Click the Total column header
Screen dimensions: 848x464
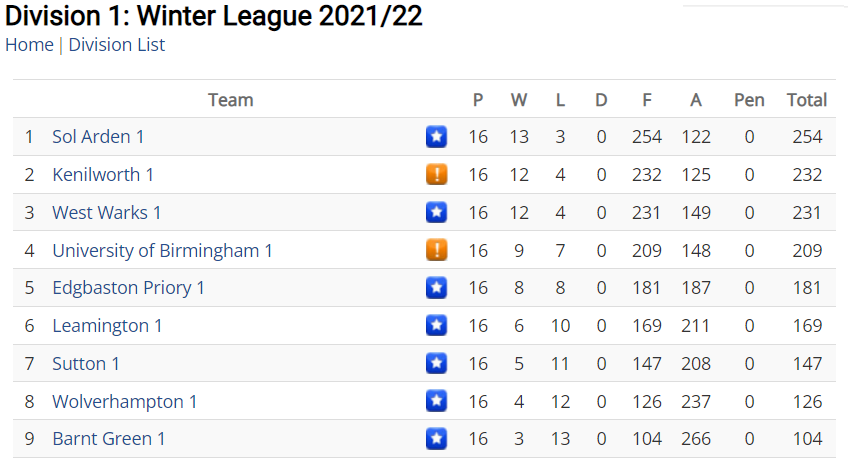(806, 100)
